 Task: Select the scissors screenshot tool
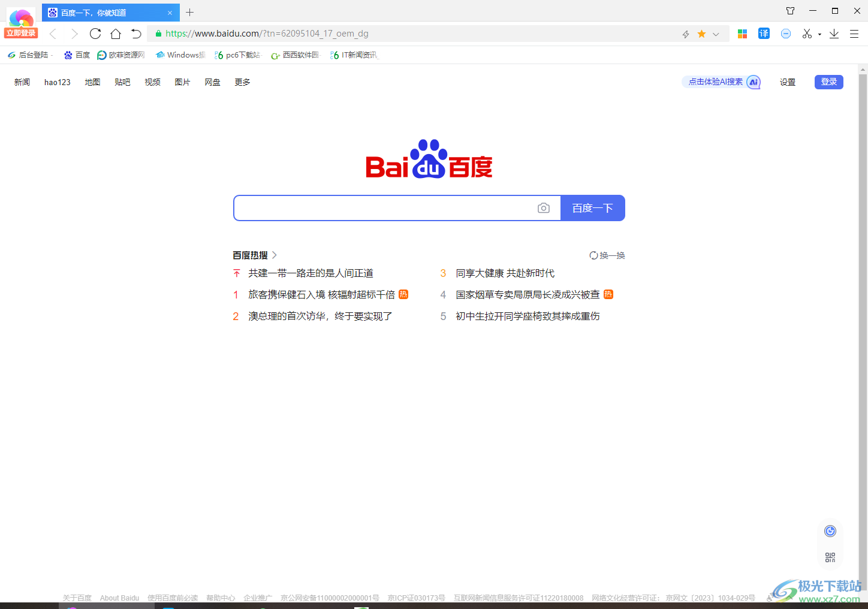(x=807, y=34)
